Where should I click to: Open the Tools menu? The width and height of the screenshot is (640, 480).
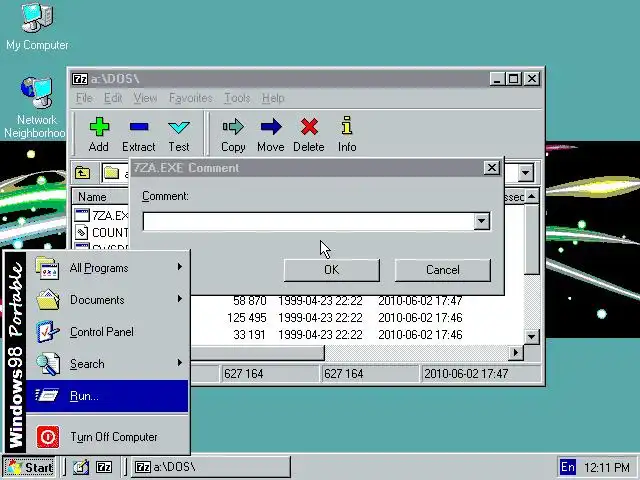coord(237,98)
